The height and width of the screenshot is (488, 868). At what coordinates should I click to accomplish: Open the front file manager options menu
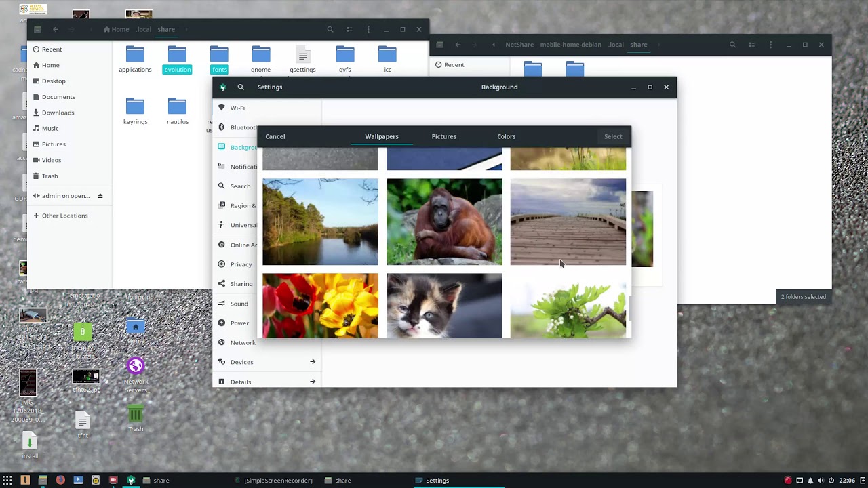(368, 29)
